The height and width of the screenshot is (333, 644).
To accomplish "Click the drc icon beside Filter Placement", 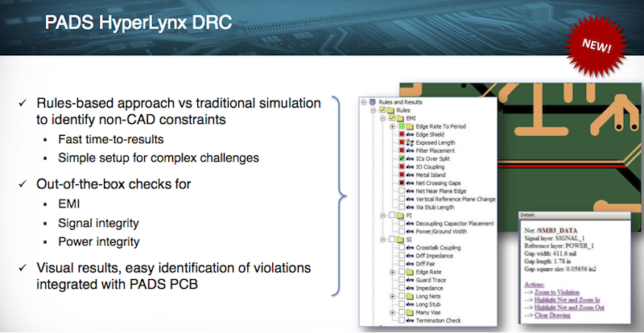I will point(410,150).
